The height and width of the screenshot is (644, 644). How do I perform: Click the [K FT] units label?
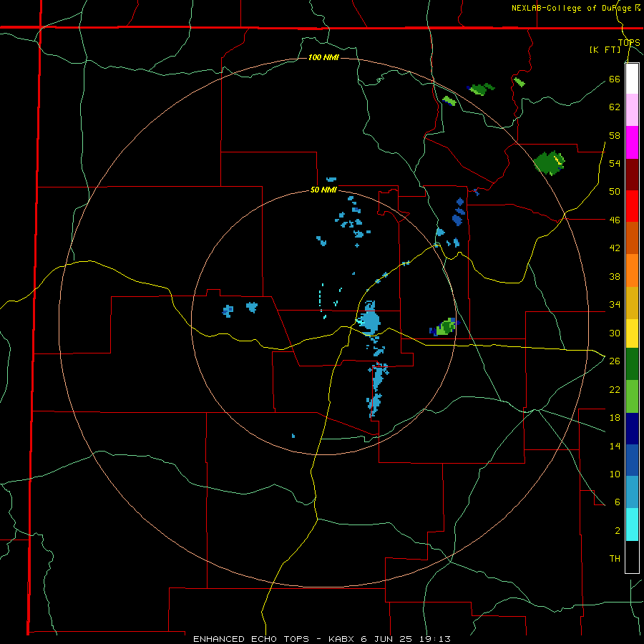pyautogui.click(x=605, y=49)
